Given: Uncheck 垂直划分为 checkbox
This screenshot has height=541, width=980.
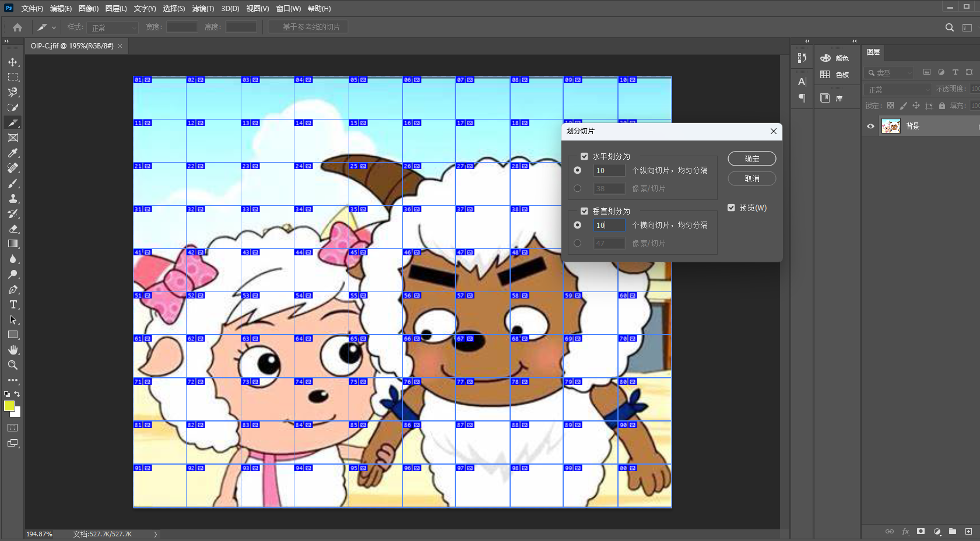Looking at the screenshot, I should (x=584, y=211).
